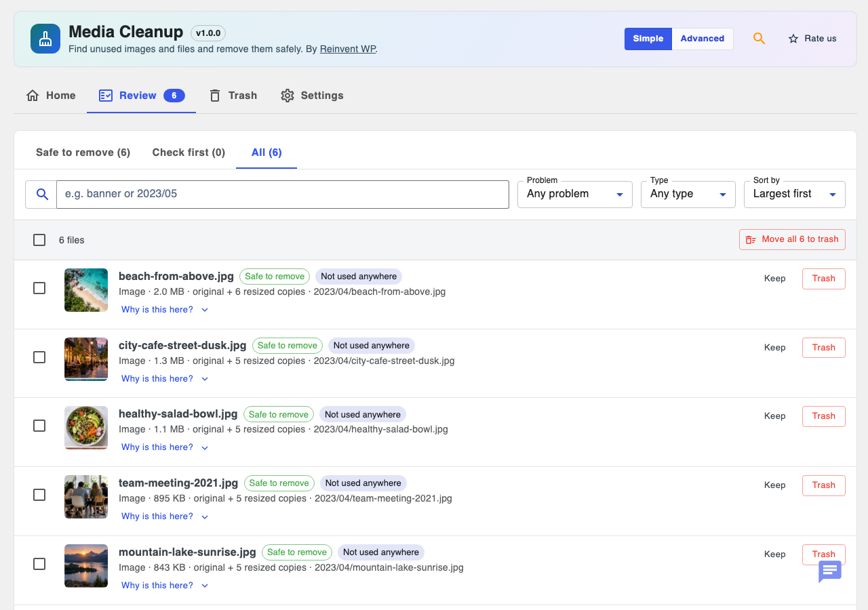Screen dimensions: 868x610
Task: Click the file search input field
Action: click(283, 195)
